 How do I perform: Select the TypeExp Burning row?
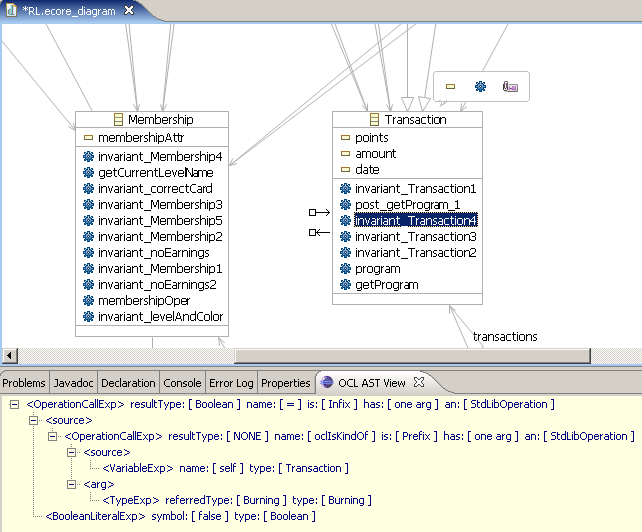(x=237, y=500)
